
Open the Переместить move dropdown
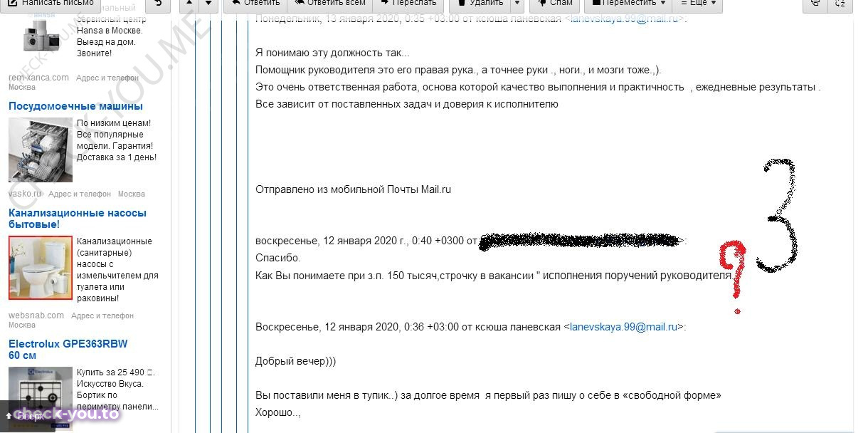pos(629,4)
